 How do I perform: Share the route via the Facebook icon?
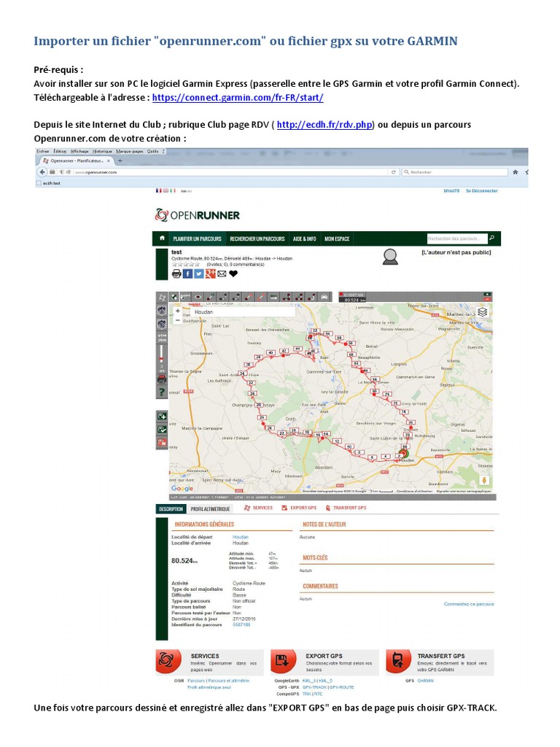pyautogui.click(x=187, y=274)
